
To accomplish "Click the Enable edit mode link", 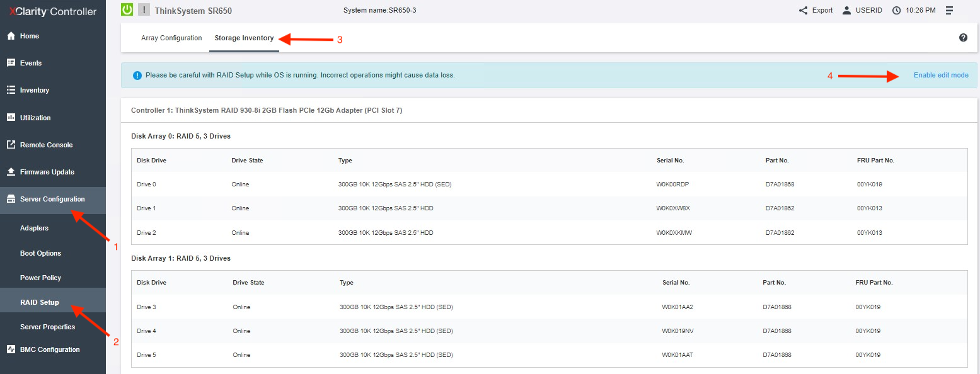I will coord(941,75).
